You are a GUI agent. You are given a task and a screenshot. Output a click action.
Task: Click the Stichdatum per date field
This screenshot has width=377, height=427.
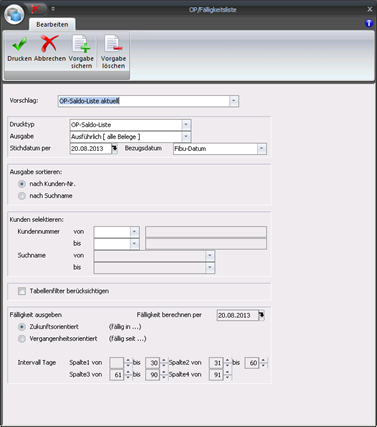[91, 149]
